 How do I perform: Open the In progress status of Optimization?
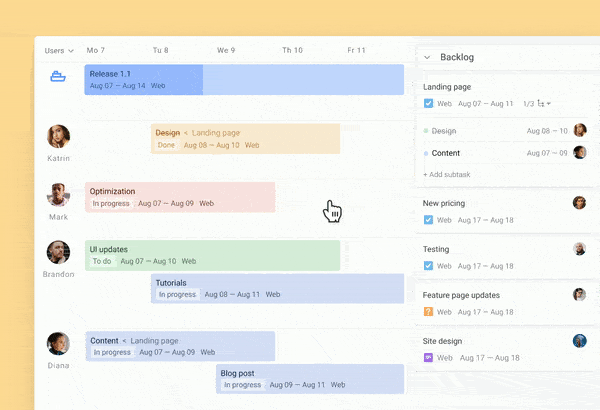pos(111,203)
